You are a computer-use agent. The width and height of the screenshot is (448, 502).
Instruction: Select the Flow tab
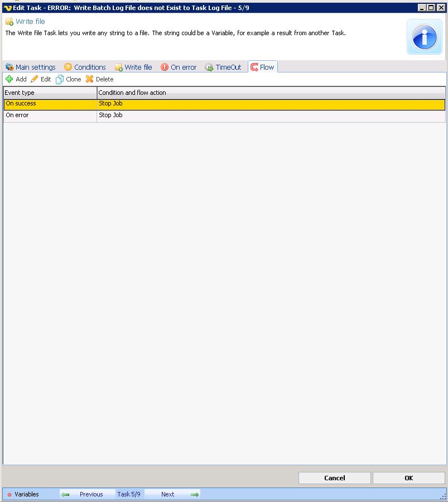(x=263, y=67)
